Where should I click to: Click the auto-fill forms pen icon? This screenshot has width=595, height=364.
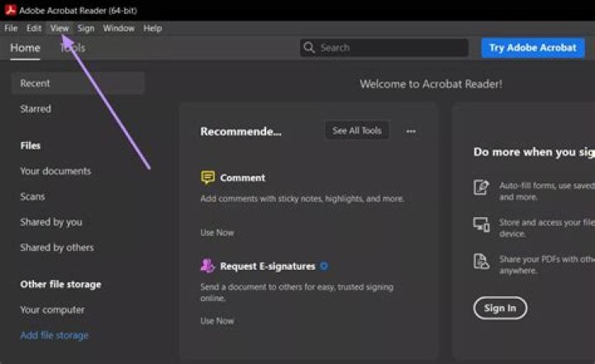(x=481, y=187)
